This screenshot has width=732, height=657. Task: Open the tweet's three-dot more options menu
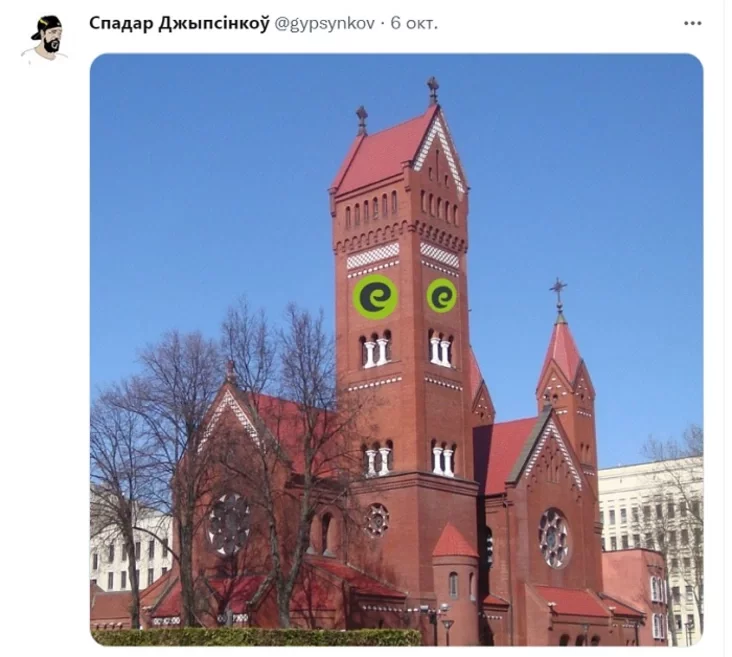(692, 23)
